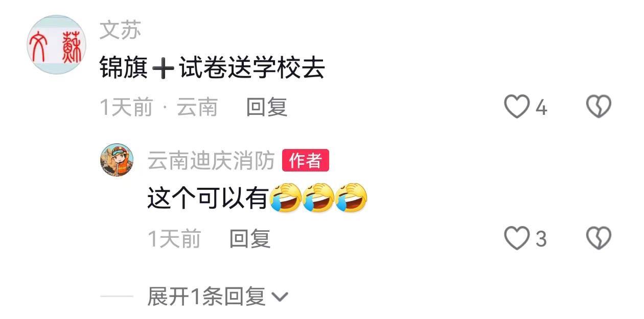
Task: Tap the 1天前 timestamp under author's reply
Action: point(174,238)
